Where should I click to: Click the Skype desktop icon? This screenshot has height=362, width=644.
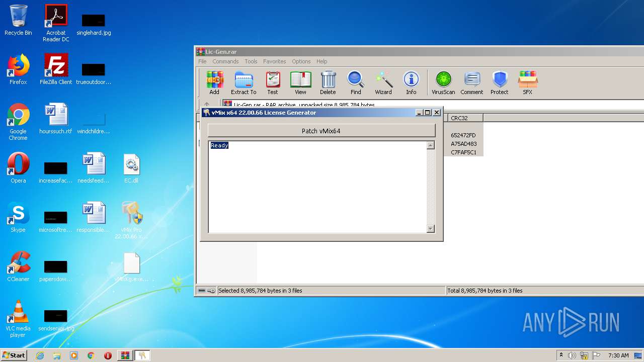tap(18, 217)
